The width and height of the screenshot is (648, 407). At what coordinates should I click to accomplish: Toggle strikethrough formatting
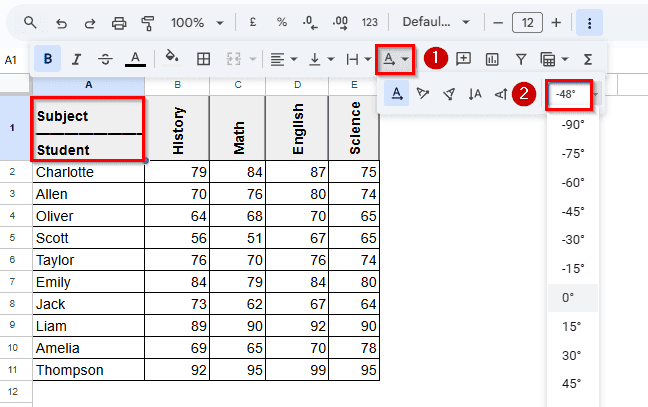(106, 59)
